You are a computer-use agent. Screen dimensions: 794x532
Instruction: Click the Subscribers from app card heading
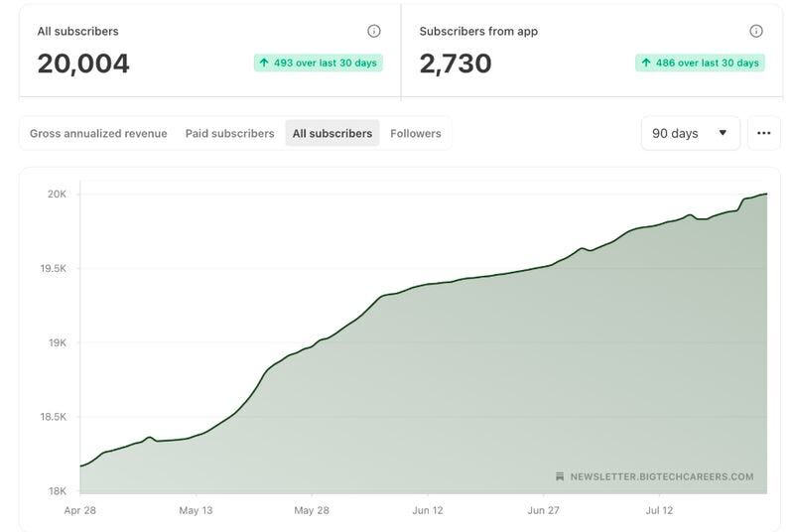tap(478, 31)
